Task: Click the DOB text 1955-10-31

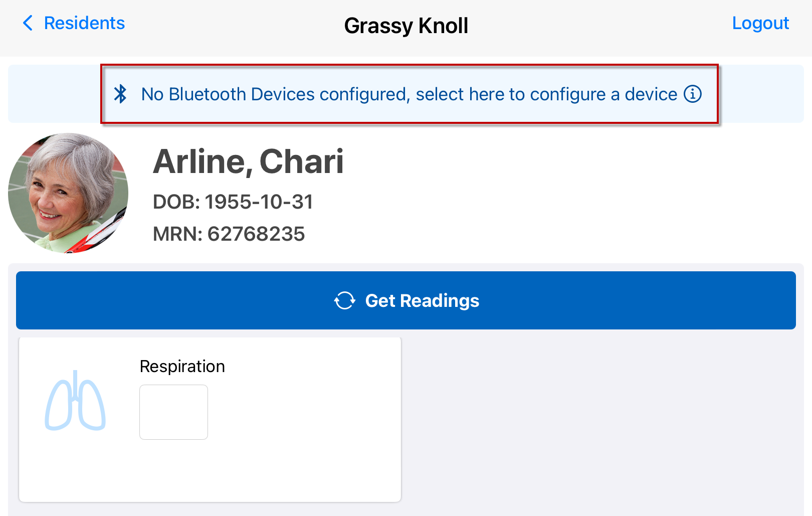Action: (x=233, y=202)
